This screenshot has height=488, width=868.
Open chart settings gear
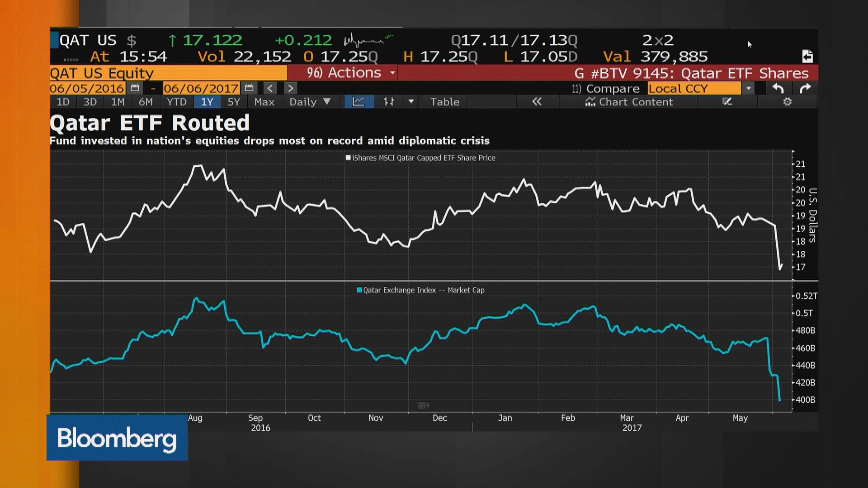[787, 102]
